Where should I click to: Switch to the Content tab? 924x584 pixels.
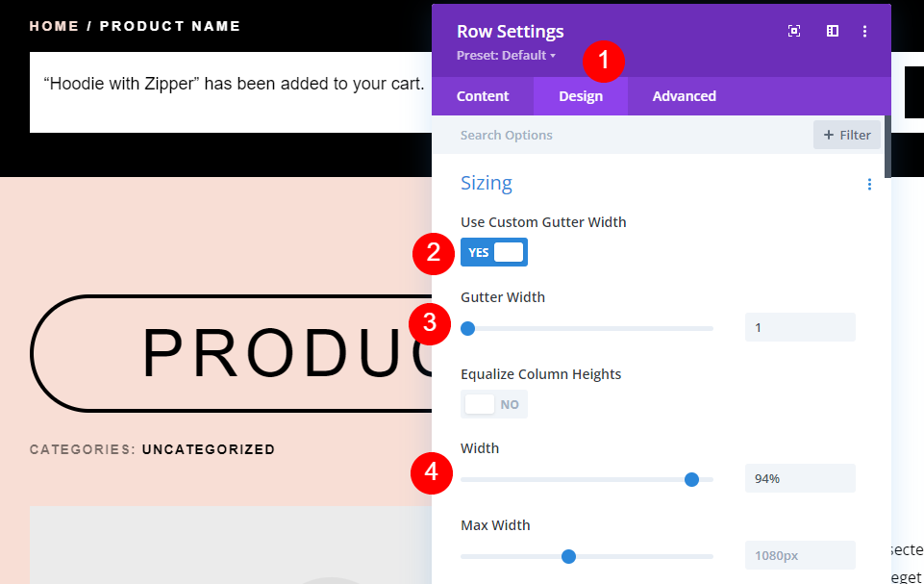pos(483,96)
